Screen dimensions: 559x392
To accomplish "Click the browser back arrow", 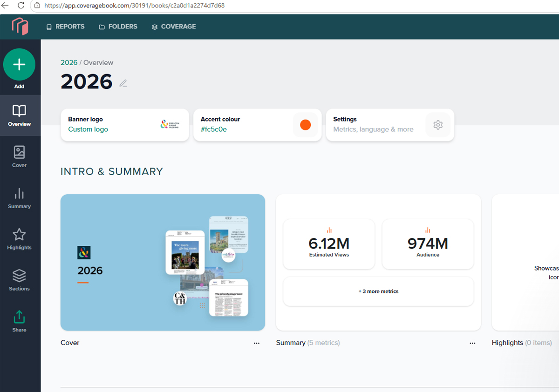I will click(6, 6).
